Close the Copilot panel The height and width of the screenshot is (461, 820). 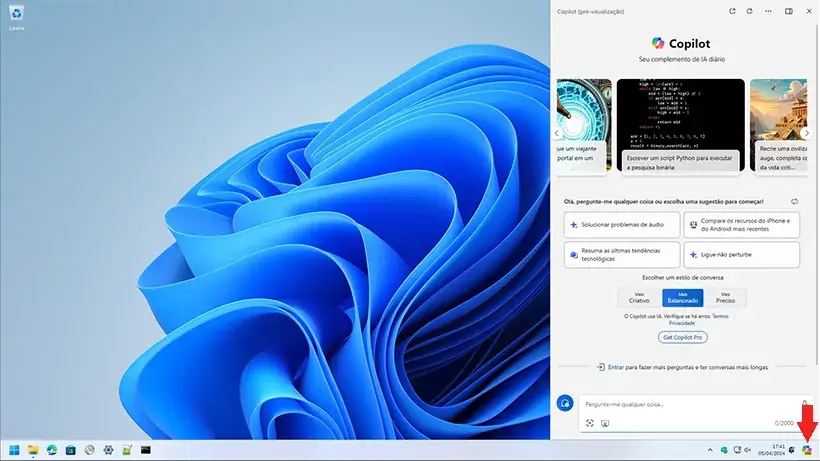(x=808, y=11)
